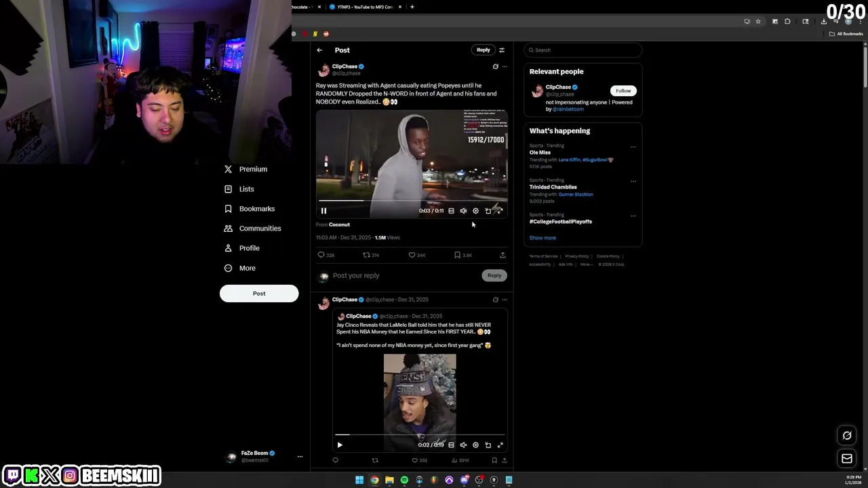Toggle captions on the main post video
868x488 pixels.
point(451,211)
